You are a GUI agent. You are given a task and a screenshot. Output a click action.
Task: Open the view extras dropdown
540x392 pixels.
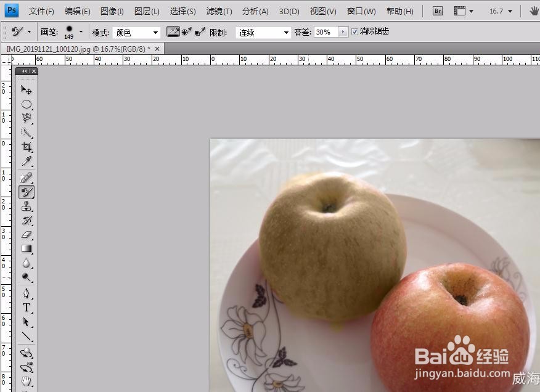[x=464, y=11]
